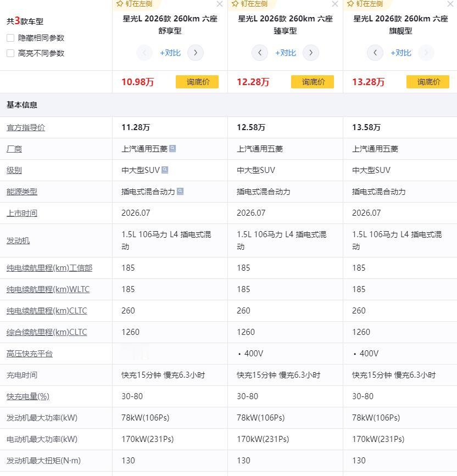The image size is (457, 476).
Task: Click the 10.98万 red price
Action: click(138, 82)
